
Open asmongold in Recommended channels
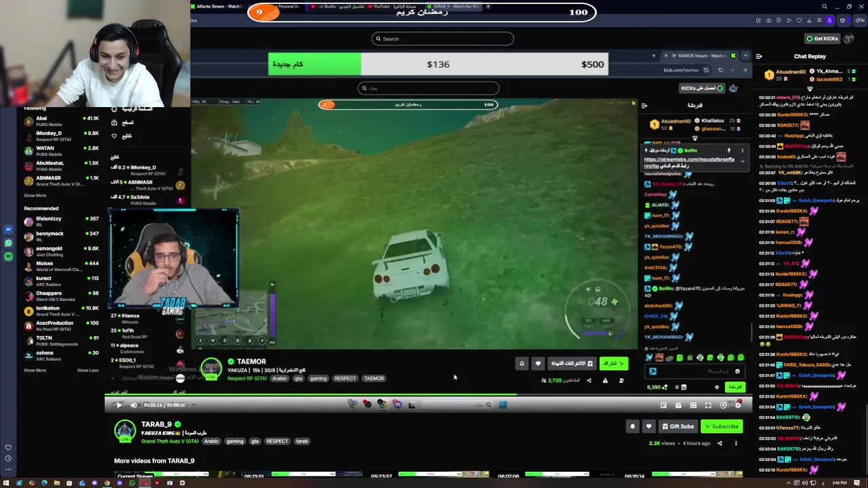tap(61, 251)
